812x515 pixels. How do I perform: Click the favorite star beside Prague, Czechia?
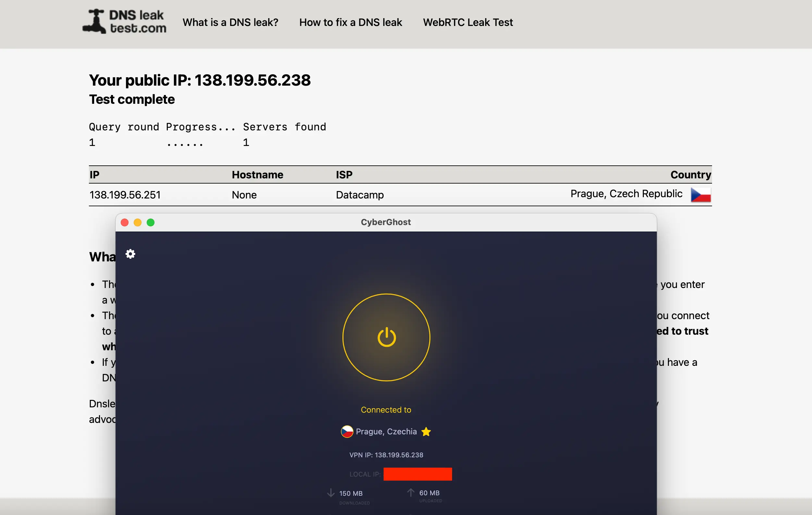(x=426, y=432)
